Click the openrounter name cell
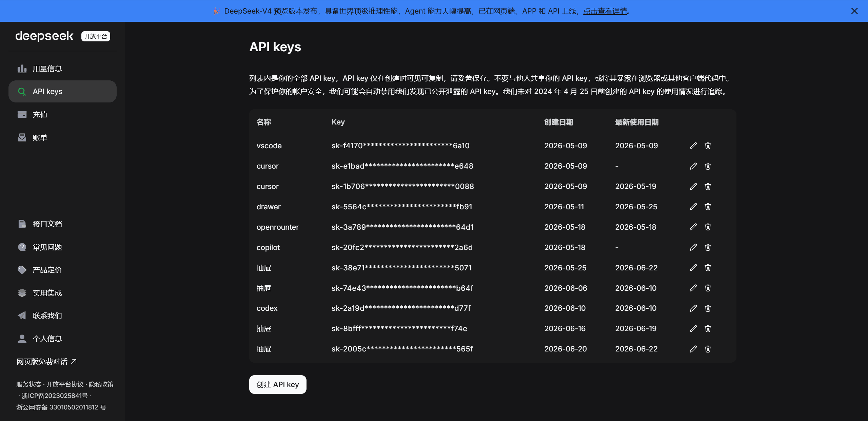868x421 pixels. point(277,227)
